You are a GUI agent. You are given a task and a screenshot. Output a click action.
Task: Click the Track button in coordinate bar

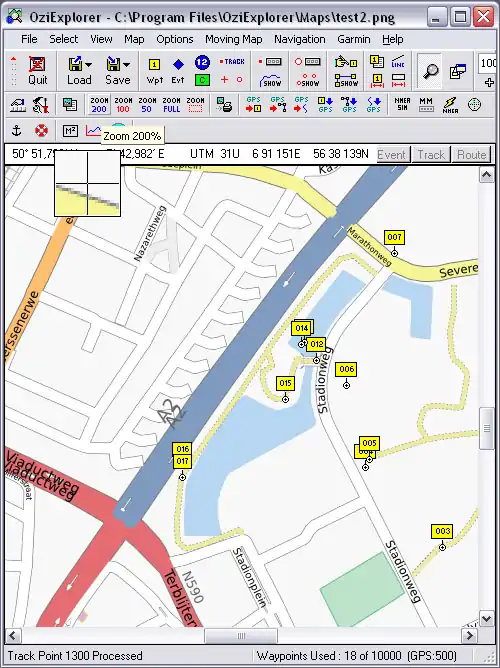coord(431,154)
